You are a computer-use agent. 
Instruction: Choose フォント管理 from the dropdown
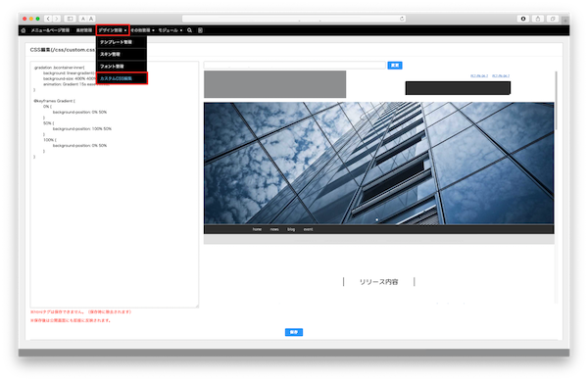coord(122,67)
